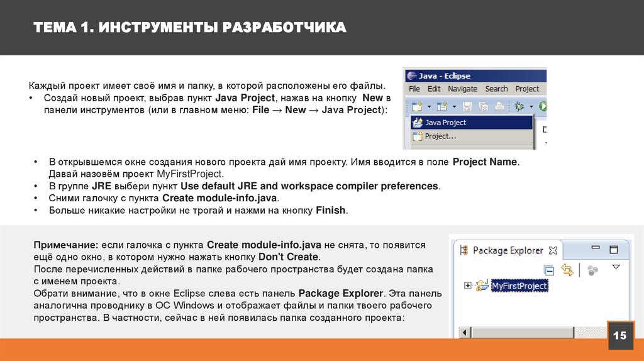The height and width of the screenshot is (361, 644).
Task: Select the Package Explorer tab
Action: click(508, 250)
